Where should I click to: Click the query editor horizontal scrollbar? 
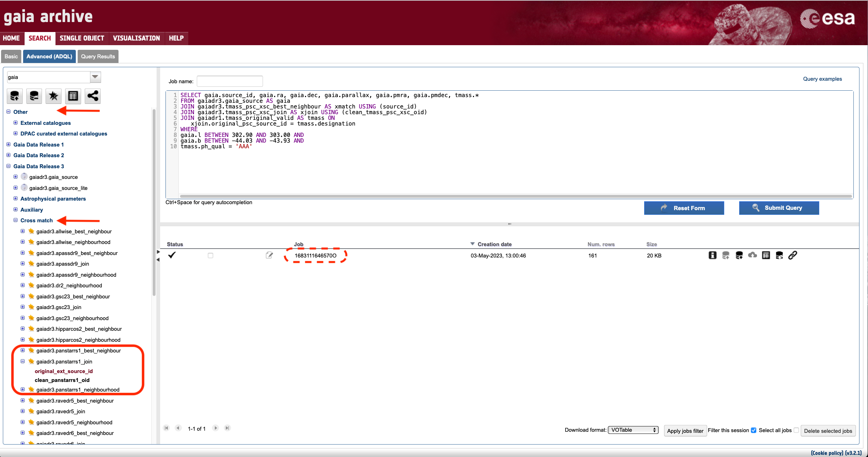516,196
